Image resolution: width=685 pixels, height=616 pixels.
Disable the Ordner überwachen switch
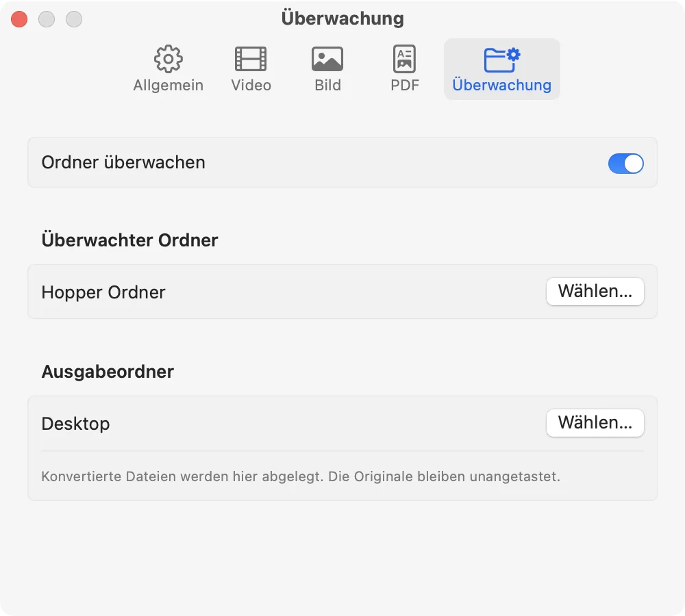(625, 163)
